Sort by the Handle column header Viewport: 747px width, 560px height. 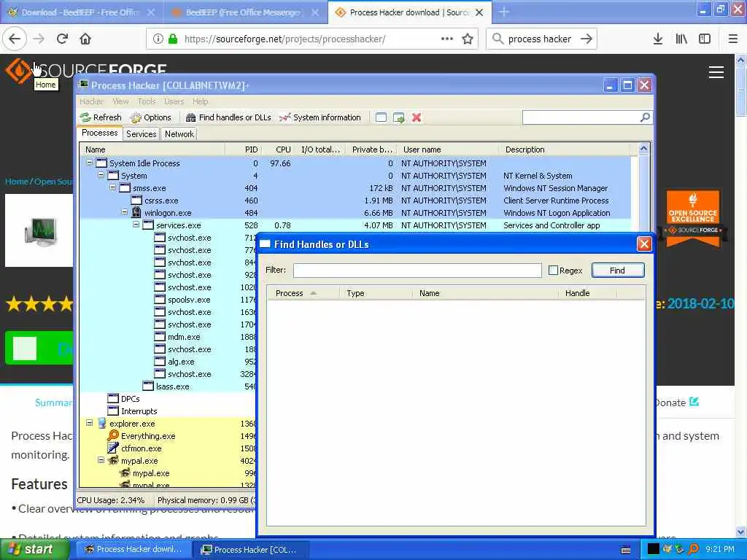coord(587,293)
